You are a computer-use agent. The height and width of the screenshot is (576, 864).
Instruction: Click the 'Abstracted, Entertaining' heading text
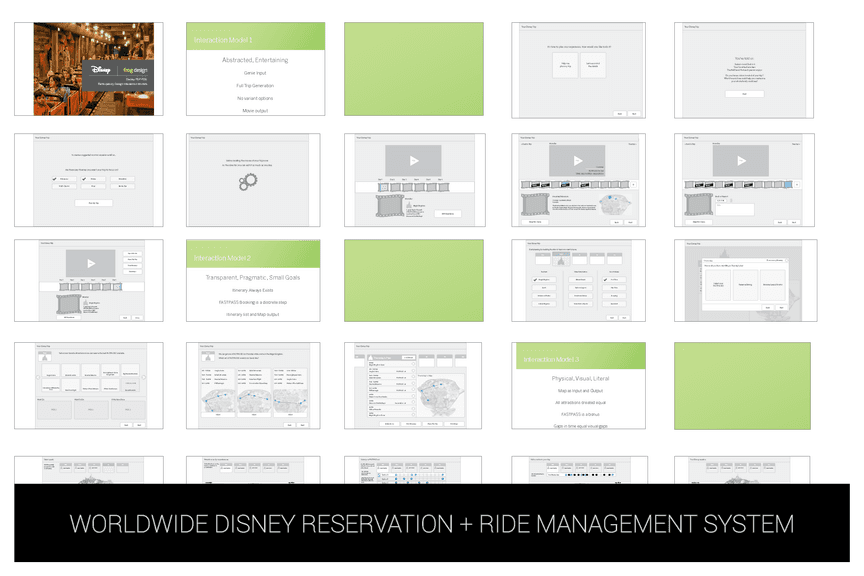click(x=255, y=60)
